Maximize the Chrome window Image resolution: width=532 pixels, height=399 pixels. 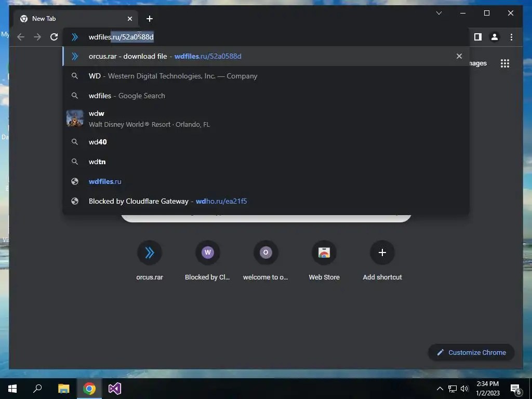486,13
